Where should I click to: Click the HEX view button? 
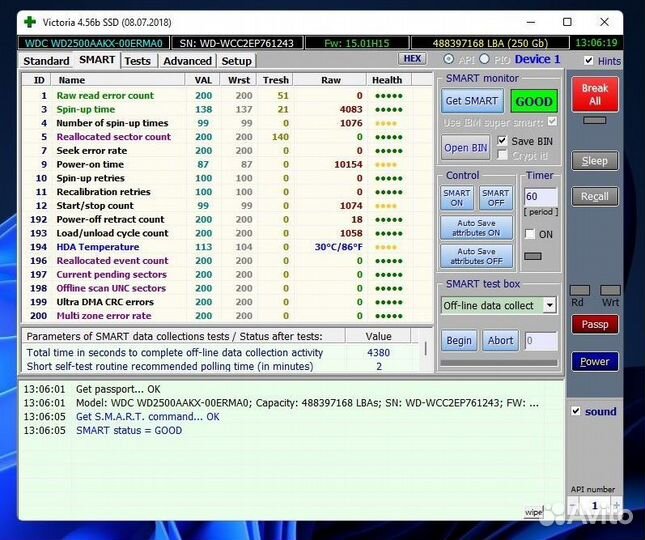pyautogui.click(x=413, y=59)
